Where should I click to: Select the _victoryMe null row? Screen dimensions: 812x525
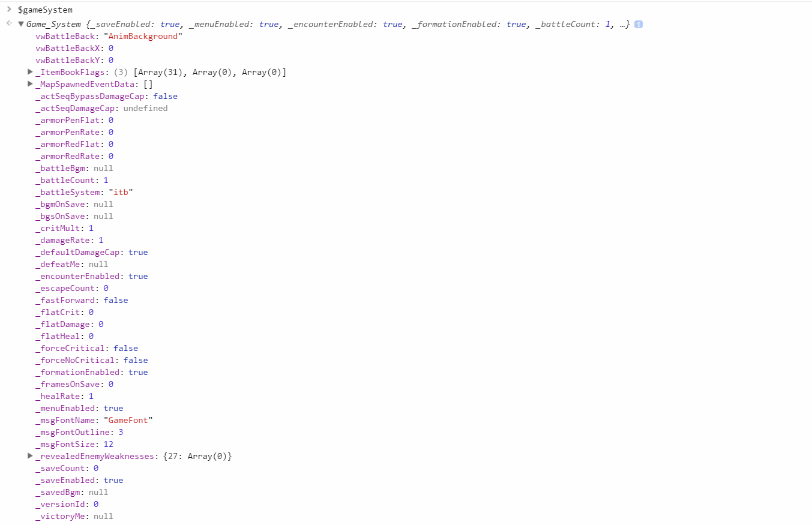click(x=74, y=516)
